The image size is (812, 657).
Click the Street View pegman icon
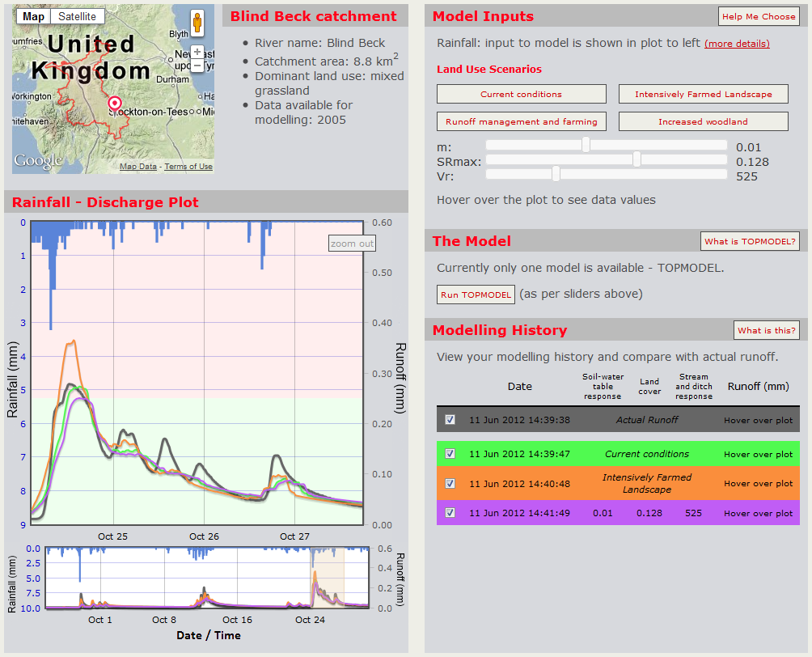[x=197, y=23]
